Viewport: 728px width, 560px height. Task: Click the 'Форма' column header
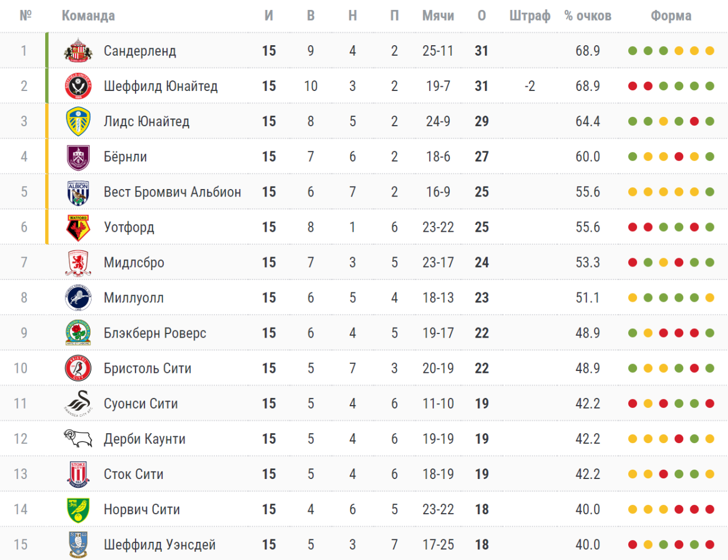coord(670,16)
